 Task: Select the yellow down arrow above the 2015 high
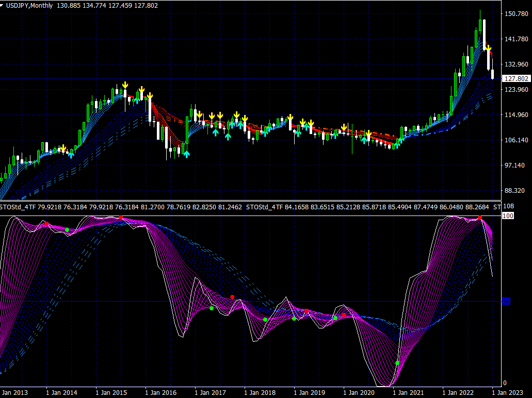coord(125,85)
